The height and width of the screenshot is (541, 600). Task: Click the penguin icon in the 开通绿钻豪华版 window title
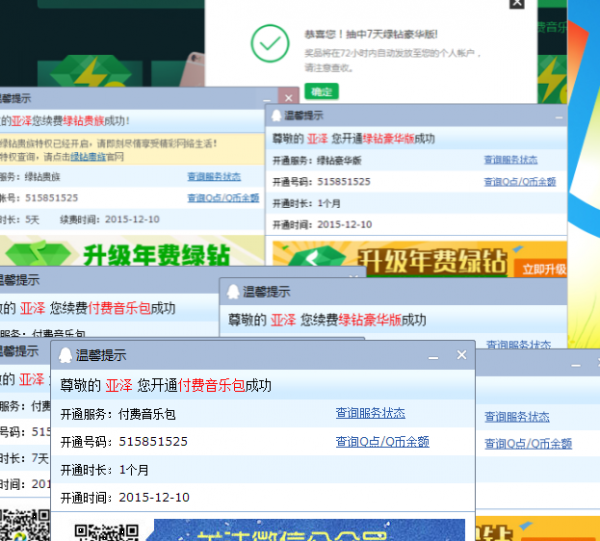pos(276,115)
